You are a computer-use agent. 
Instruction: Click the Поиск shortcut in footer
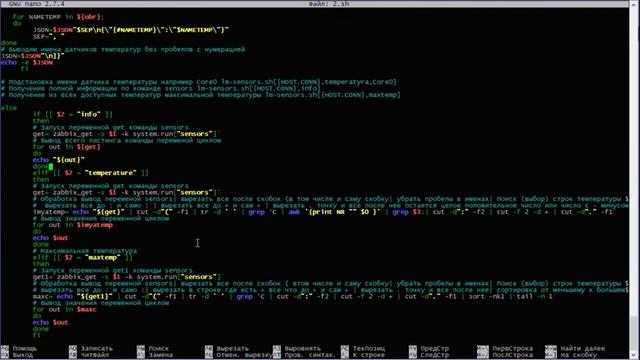click(x=153, y=349)
